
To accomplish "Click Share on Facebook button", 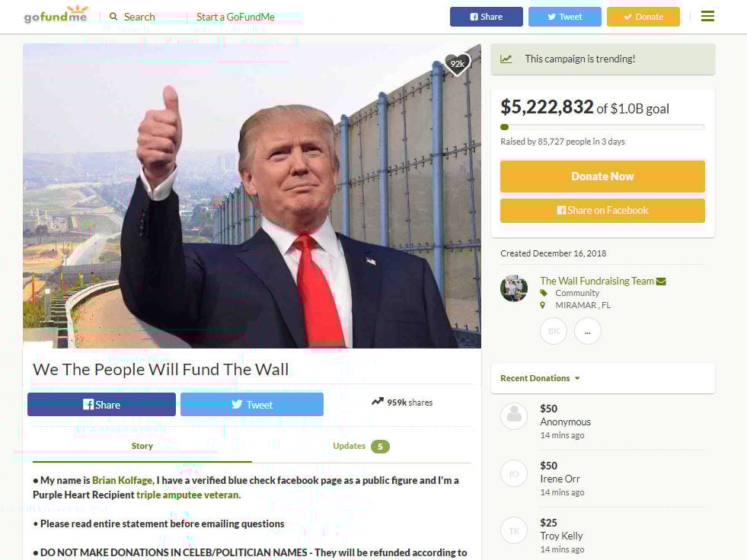I will pos(602,211).
